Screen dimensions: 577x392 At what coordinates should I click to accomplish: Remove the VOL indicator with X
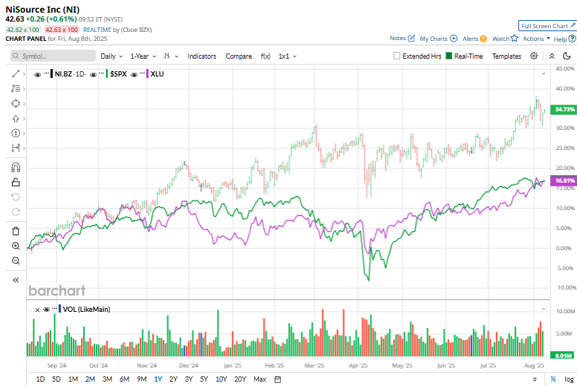coord(37,310)
